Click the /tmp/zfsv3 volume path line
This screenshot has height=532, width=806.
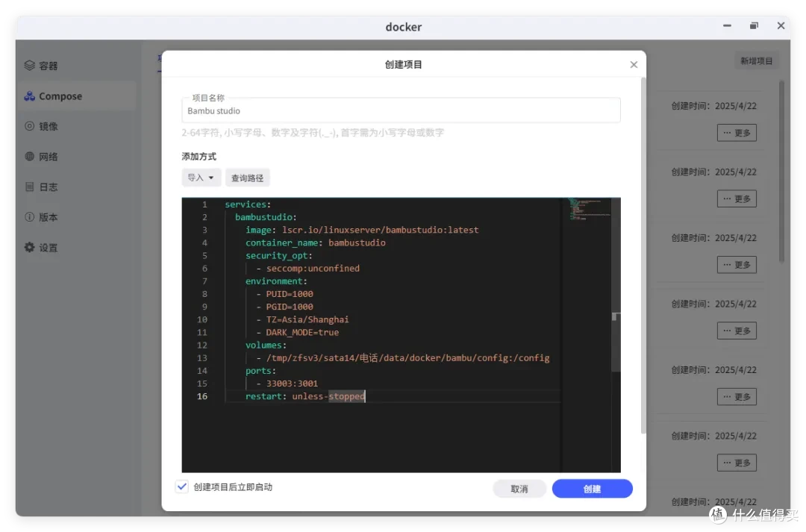[402, 357]
